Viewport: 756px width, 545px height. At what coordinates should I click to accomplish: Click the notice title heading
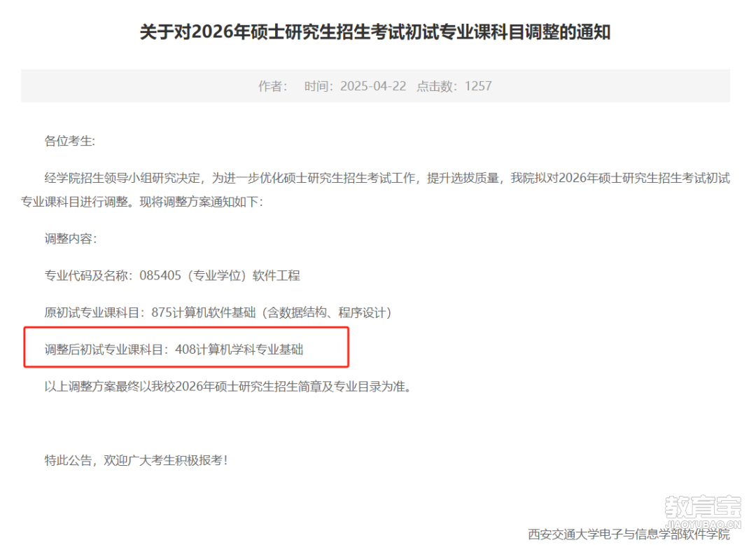tap(375, 32)
